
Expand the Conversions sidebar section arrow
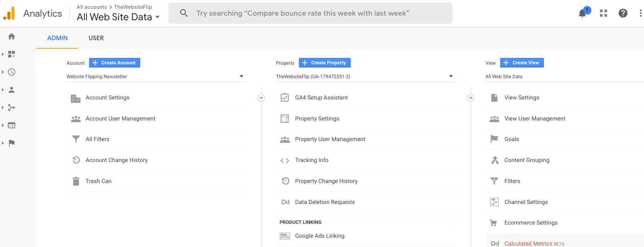[x=3, y=143]
